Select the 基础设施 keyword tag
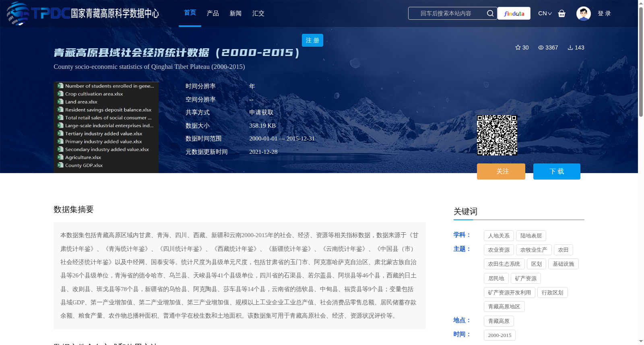The width and height of the screenshot is (644, 345). click(x=563, y=264)
